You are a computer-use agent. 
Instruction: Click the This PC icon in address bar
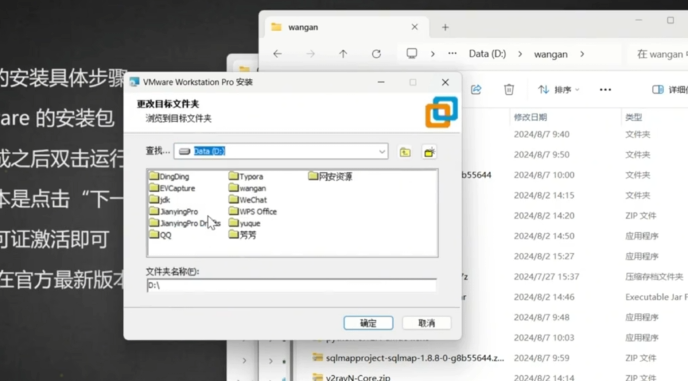[412, 54]
